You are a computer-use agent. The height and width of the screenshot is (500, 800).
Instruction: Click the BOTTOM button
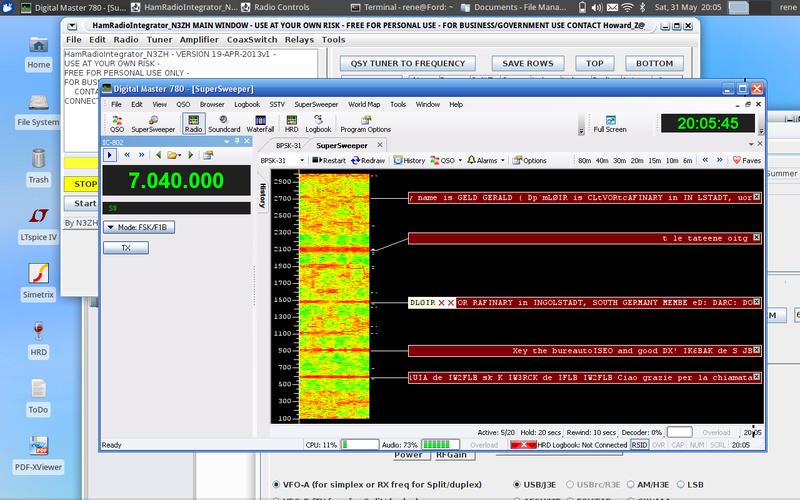(x=654, y=63)
